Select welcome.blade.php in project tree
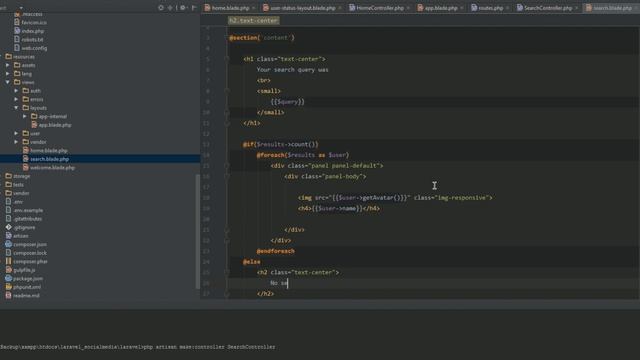The height and width of the screenshot is (360, 640). (x=52, y=168)
